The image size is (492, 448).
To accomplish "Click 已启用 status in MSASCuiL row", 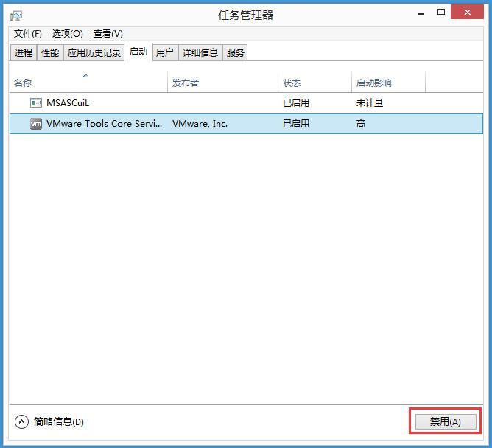I will (296, 102).
